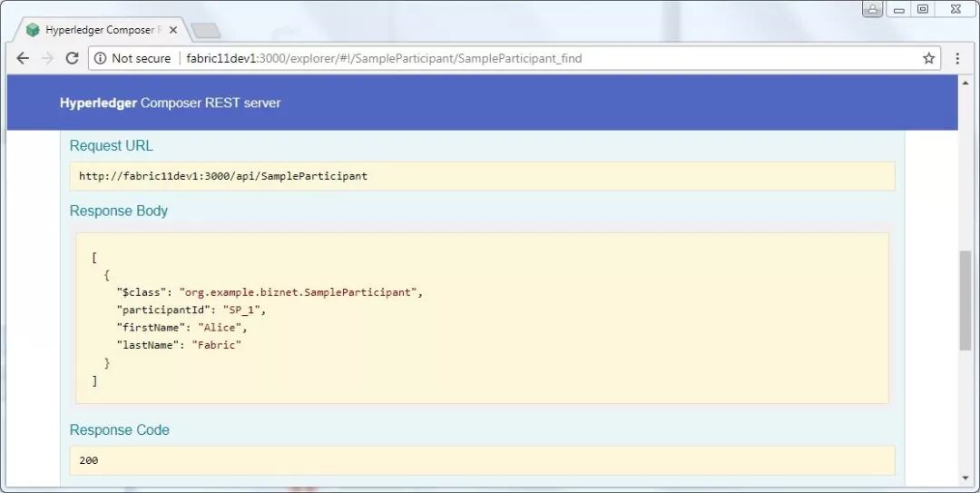The image size is (980, 493).
Task: Close the browser window
Action: tap(955, 9)
